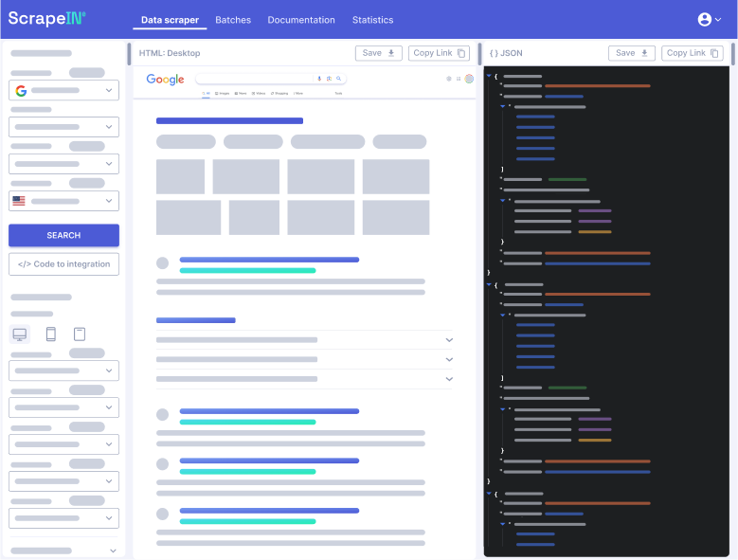Select the tablet device icon
Screen dimensions: 738x560
pos(80,334)
